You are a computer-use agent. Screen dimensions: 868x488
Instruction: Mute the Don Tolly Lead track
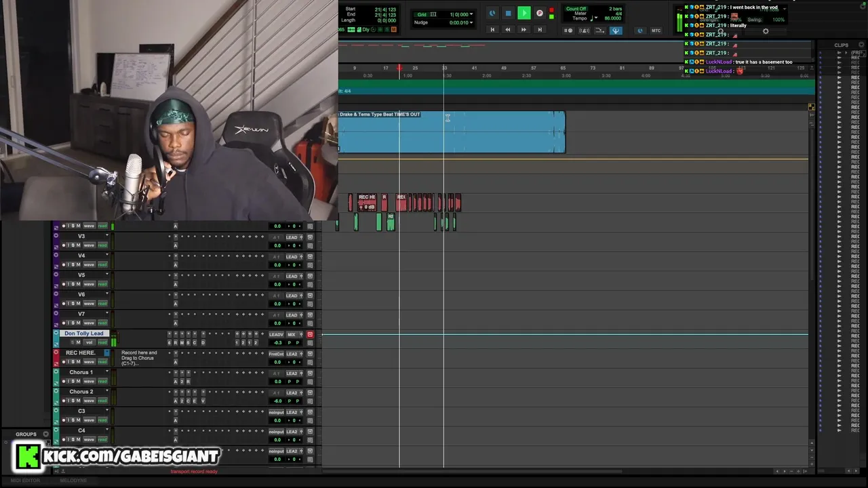pyautogui.click(x=79, y=342)
